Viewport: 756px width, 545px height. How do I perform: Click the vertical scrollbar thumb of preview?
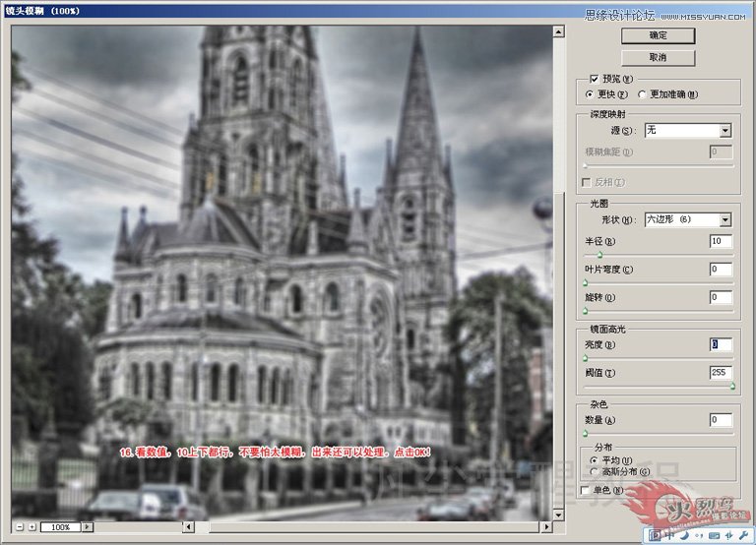click(558, 350)
